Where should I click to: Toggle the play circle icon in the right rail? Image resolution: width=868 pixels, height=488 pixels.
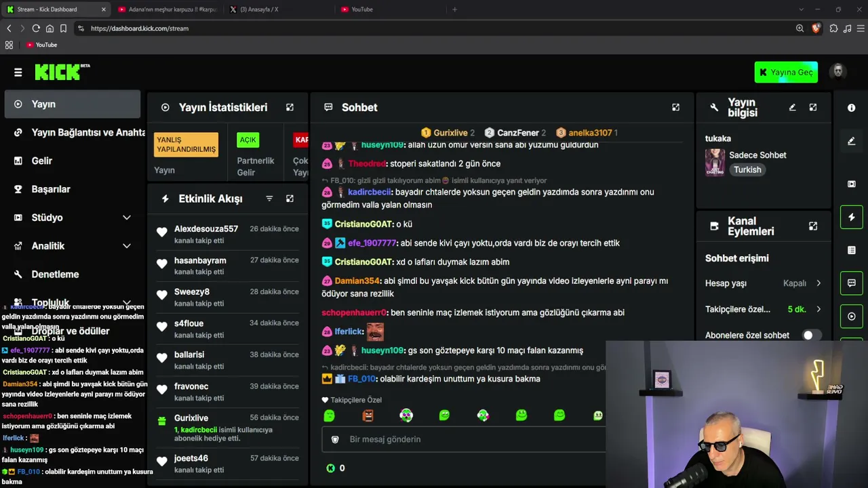[852, 316]
